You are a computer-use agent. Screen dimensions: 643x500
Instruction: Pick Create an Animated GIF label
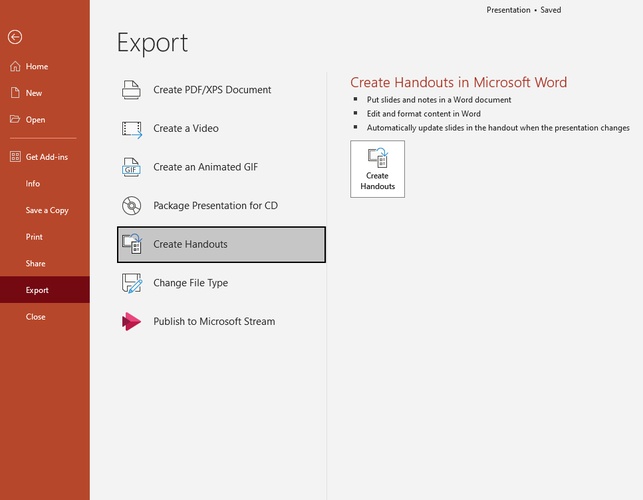point(205,167)
